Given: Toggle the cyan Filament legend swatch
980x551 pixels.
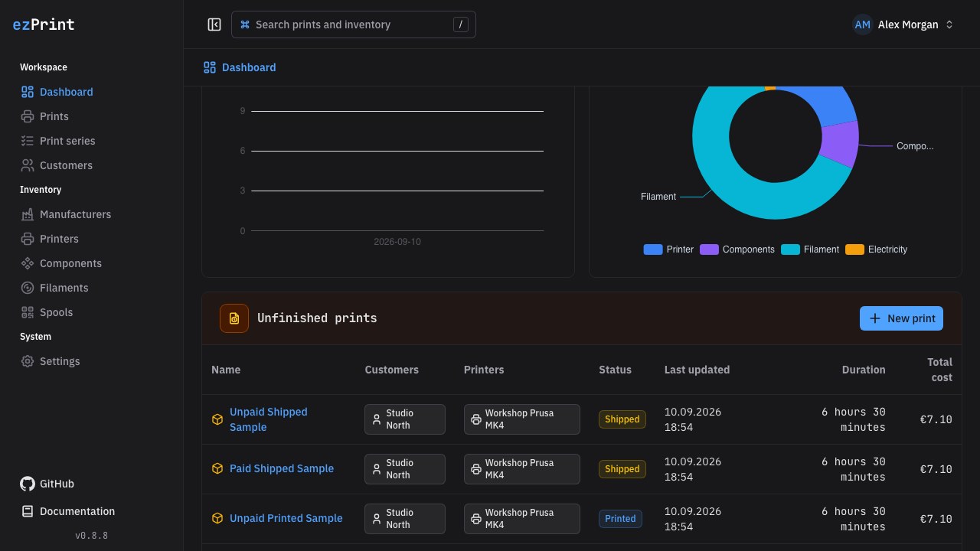Looking at the screenshot, I should point(791,249).
